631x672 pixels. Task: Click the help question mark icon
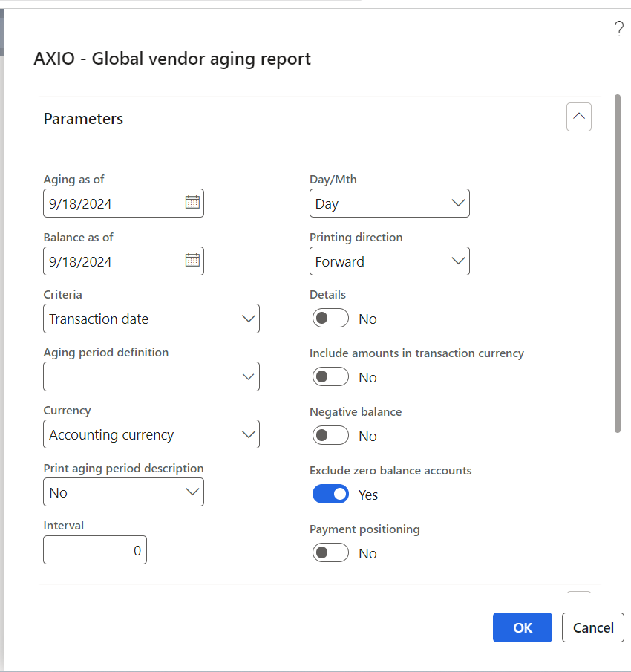(x=620, y=28)
